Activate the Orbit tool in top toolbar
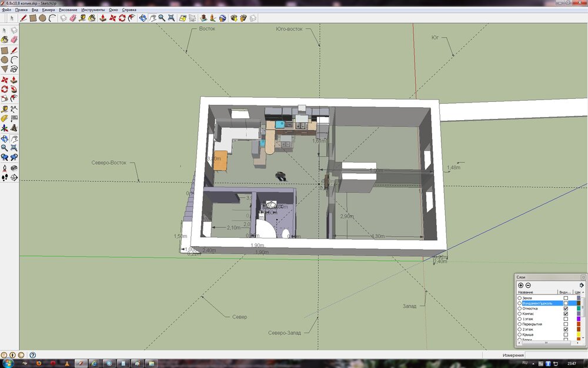 (x=143, y=18)
